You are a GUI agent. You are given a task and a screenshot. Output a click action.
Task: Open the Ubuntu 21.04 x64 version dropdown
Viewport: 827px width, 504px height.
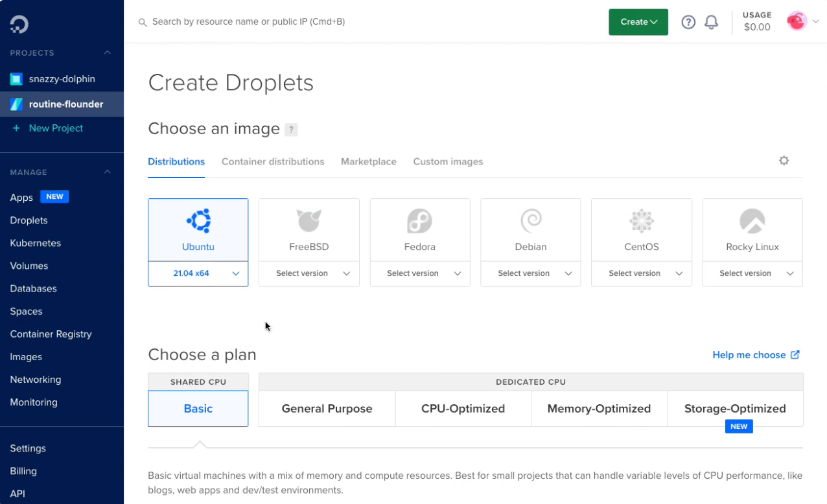[x=198, y=273]
